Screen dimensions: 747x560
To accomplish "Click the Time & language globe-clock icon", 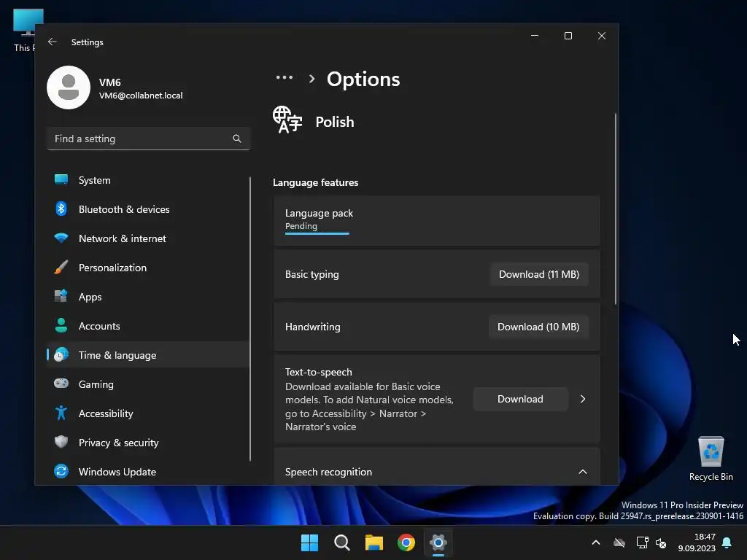I will [61, 355].
